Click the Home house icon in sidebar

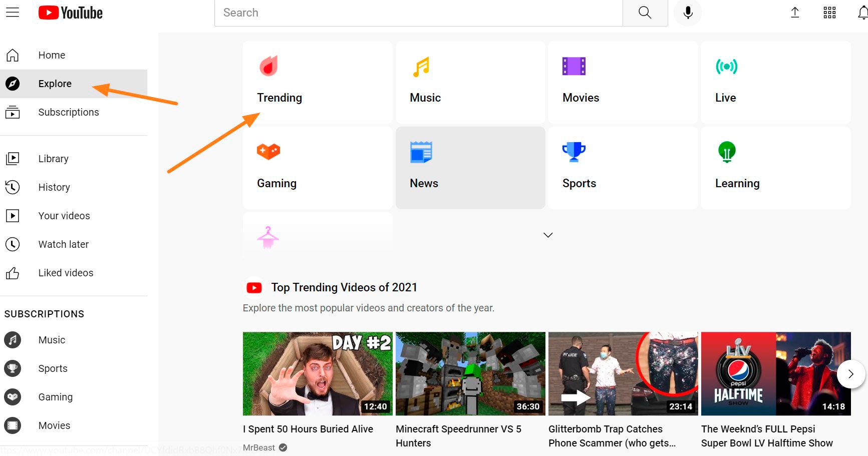(x=13, y=55)
